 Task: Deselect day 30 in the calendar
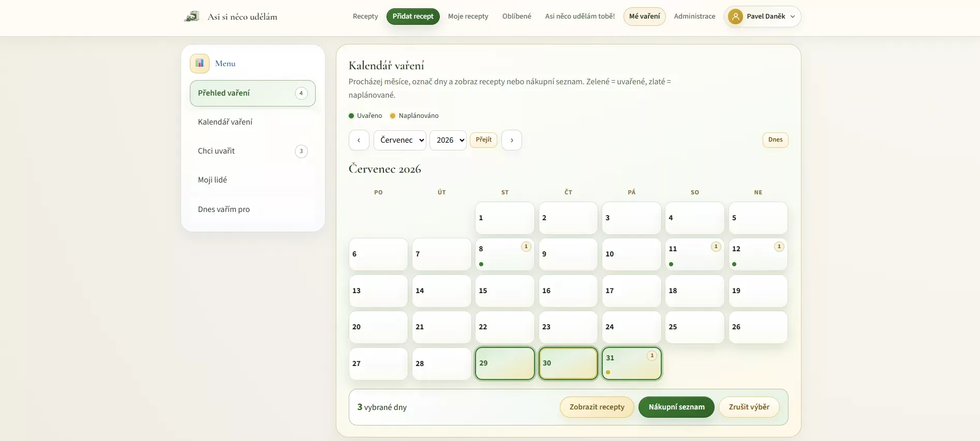[568, 363]
